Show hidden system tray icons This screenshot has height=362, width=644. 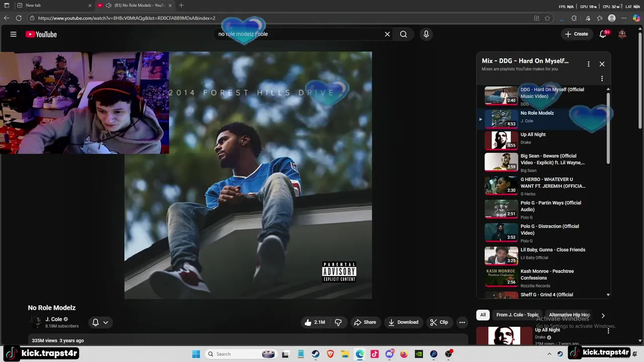point(549,354)
